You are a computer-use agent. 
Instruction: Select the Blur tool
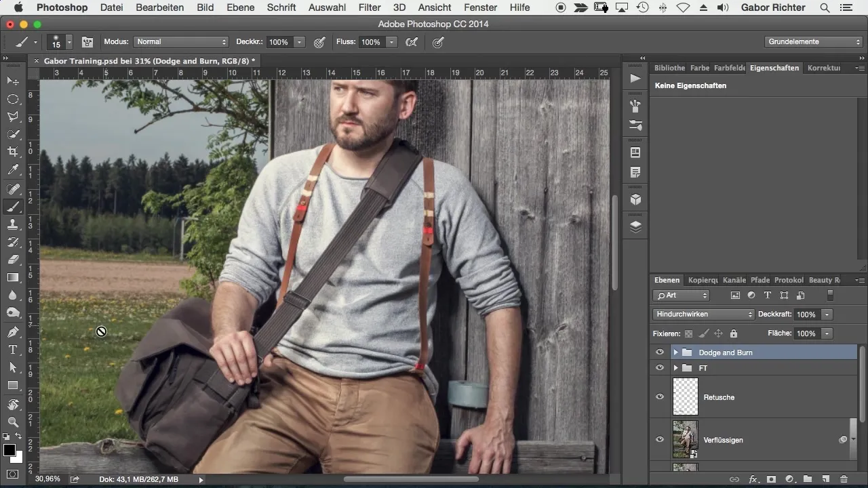point(13,295)
